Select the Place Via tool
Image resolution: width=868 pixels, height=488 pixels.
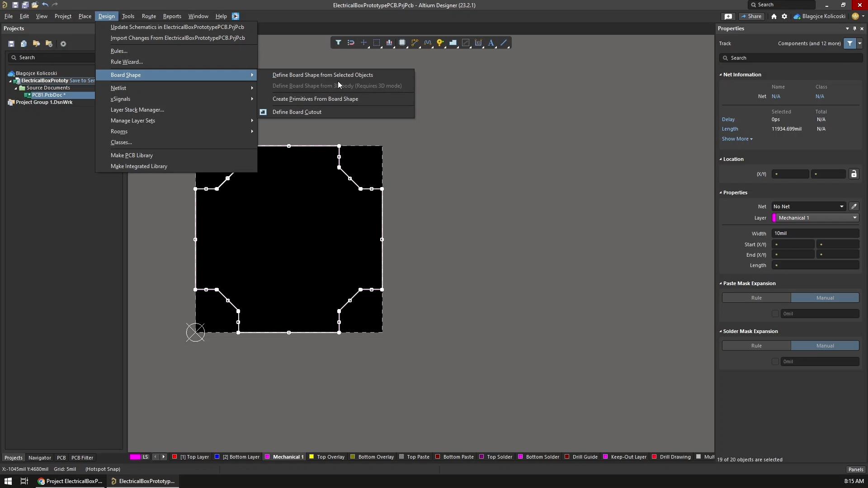pos(441,42)
